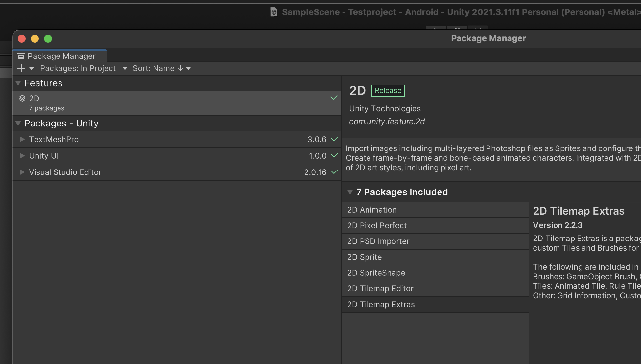Collapse the Features section
The height and width of the screenshot is (364, 641).
[x=18, y=83]
